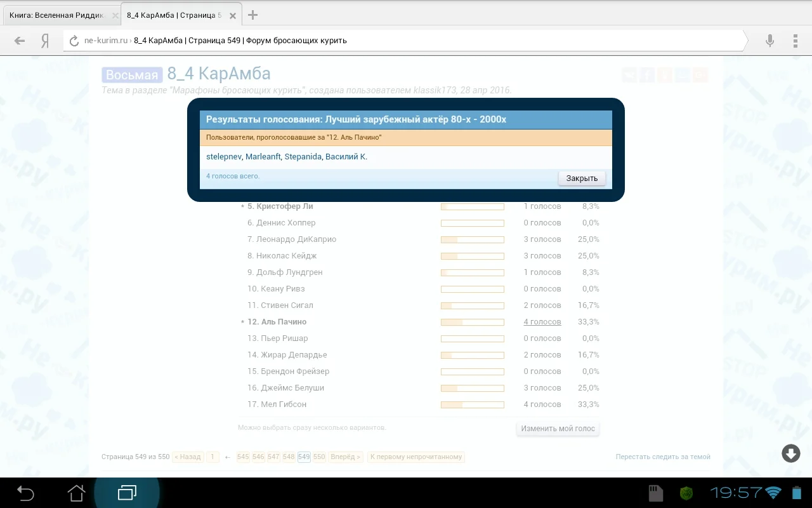
Task: Close the voting results dialog via Закрыть
Action: pyautogui.click(x=580, y=178)
